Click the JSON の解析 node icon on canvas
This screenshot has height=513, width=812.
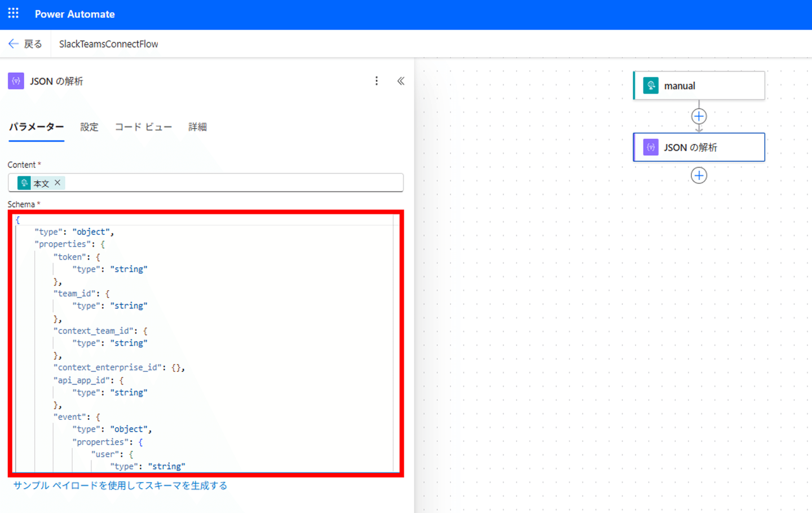pyautogui.click(x=651, y=147)
